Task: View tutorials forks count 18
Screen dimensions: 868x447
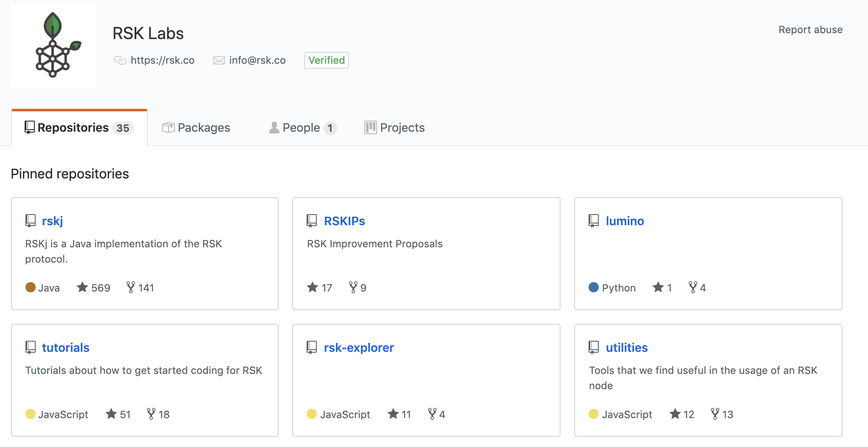Action: [x=158, y=414]
